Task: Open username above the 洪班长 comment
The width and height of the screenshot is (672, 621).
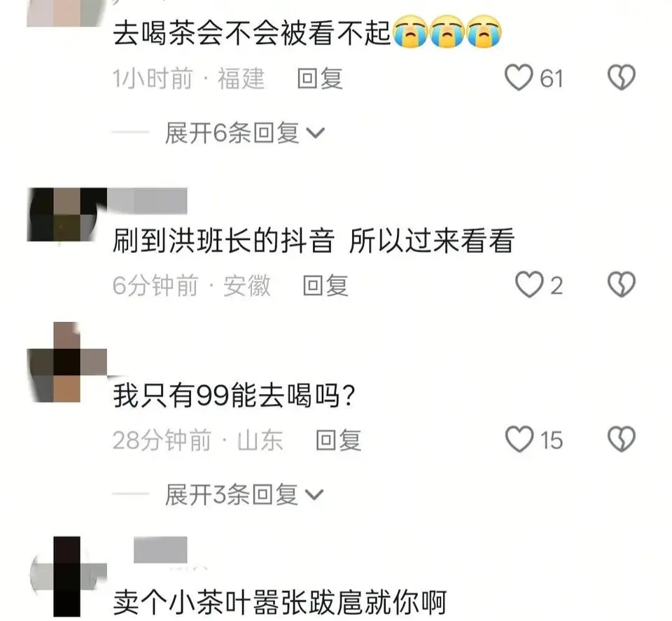Action: click(x=147, y=200)
